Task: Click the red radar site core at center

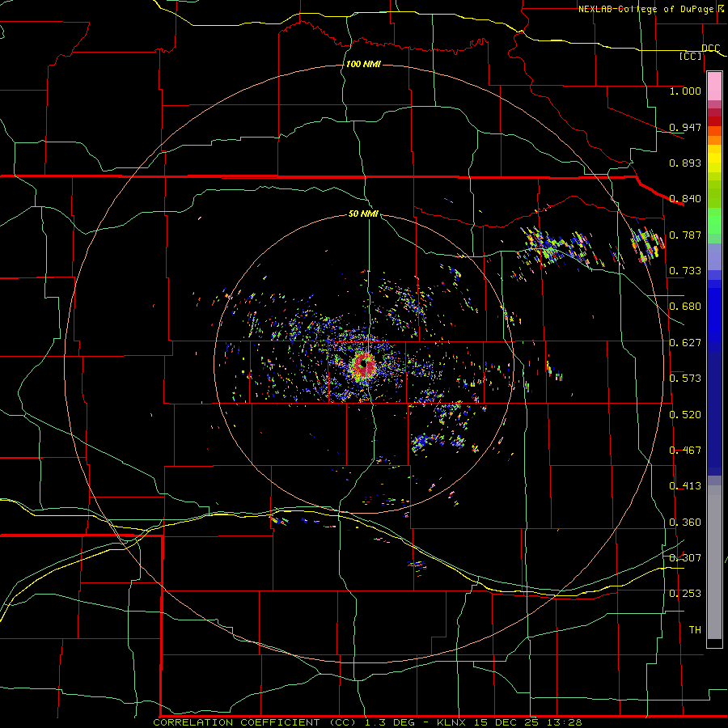Action: 363,365
